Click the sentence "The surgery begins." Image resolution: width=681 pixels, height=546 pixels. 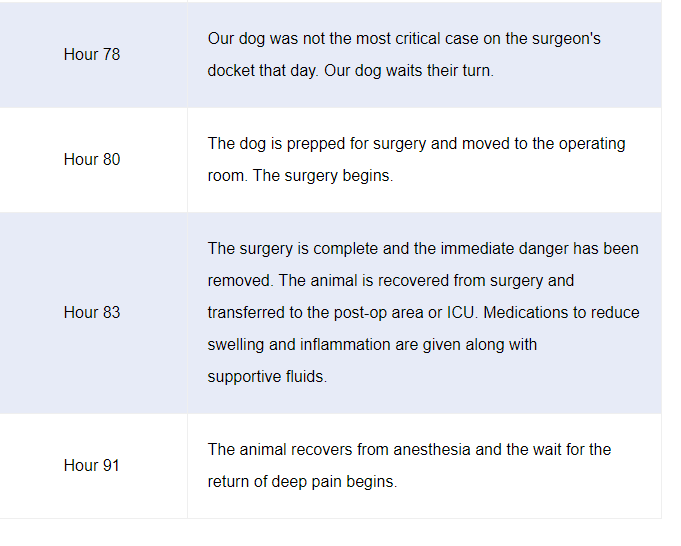323,176
